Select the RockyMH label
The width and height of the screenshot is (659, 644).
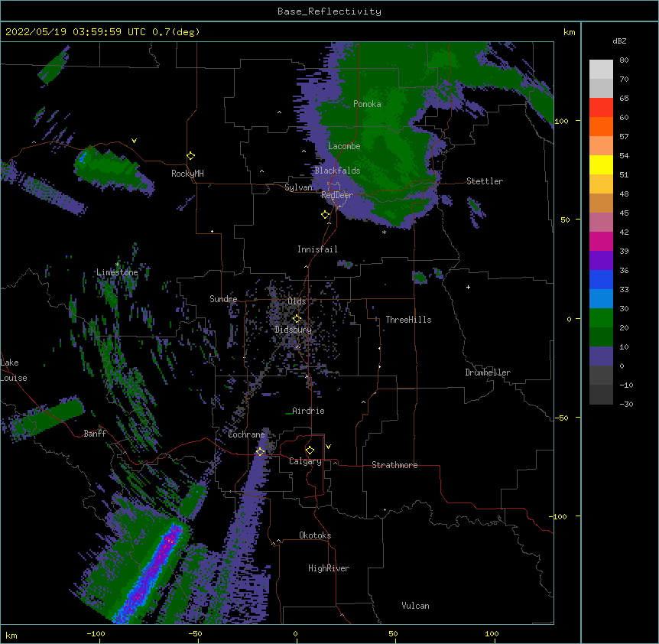point(187,174)
